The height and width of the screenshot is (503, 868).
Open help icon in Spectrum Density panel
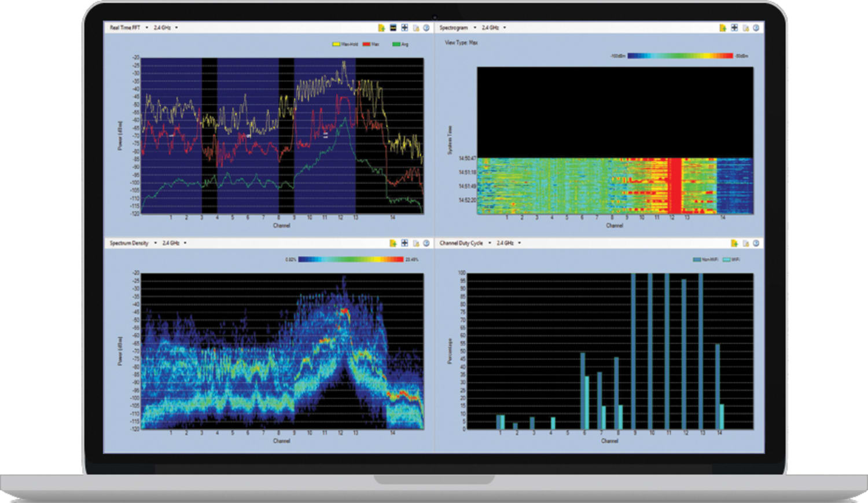tap(426, 243)
